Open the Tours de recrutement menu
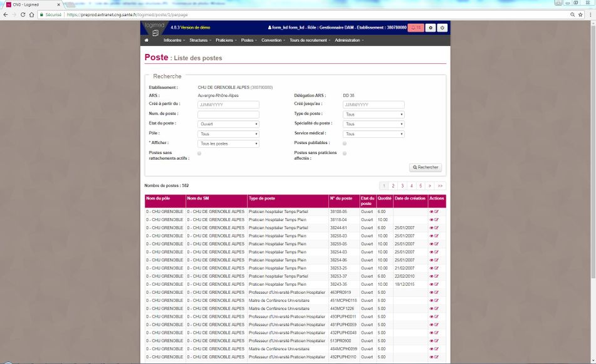Screen dimensions: 596x364 [x=310, y=40]
